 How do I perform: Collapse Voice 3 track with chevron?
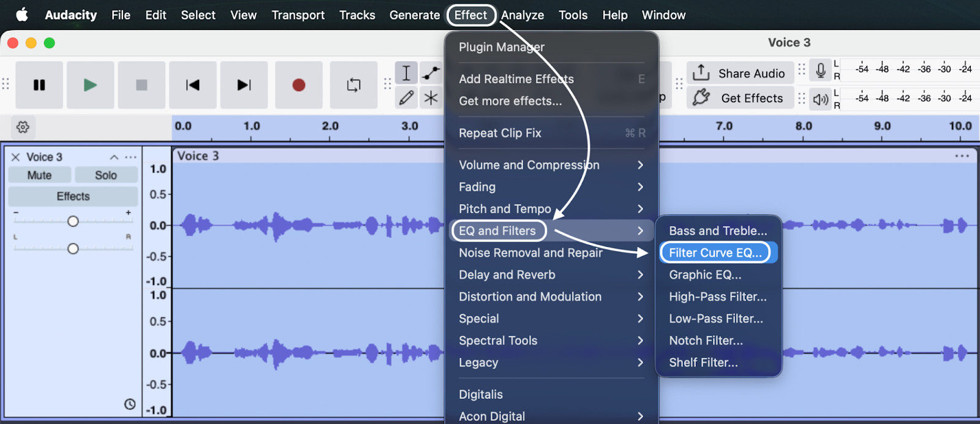point(114,157)
